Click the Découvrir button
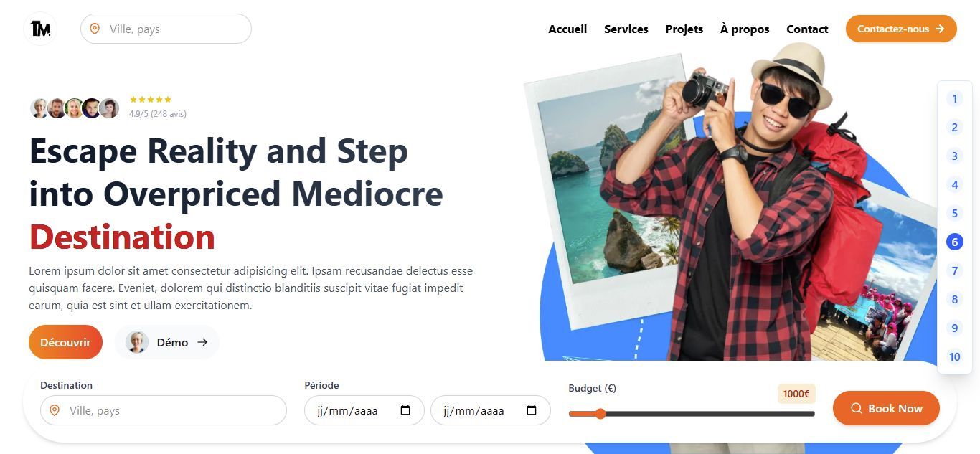The image size is (980, 454). coord(65,342)
